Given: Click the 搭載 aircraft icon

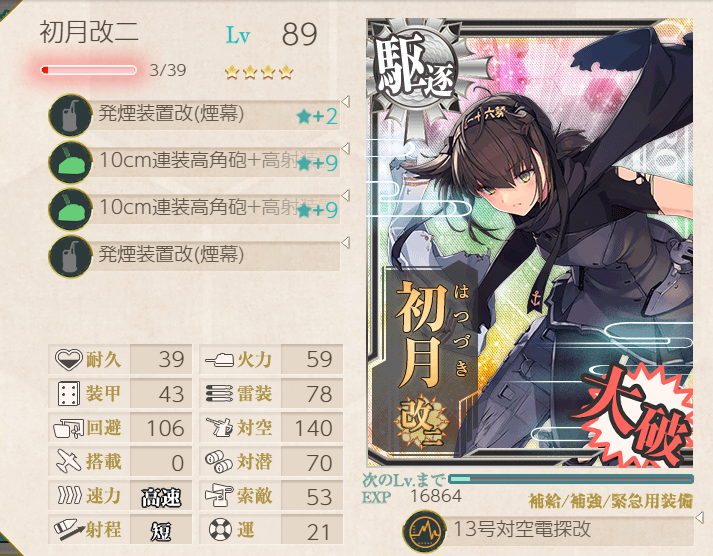Looking at the screenshot, I should [x=69, y=461].
